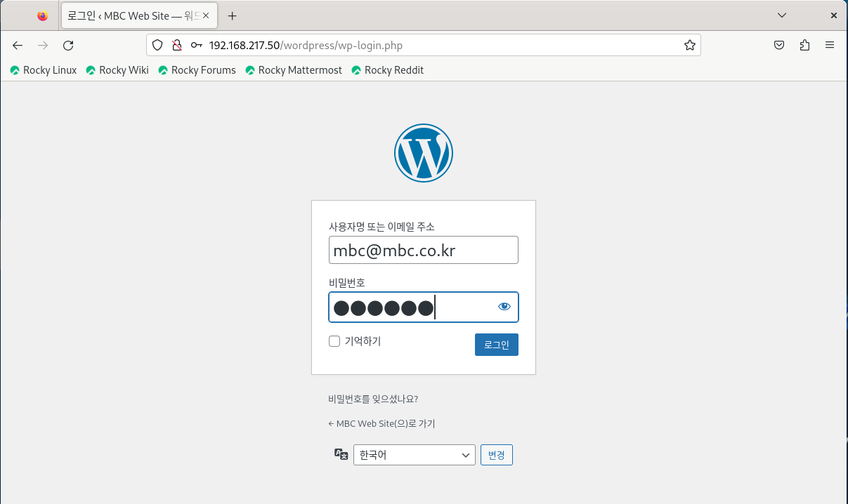Viewport: 848px width, 504px height.
Task: Bookmark this page with the star icon
Action: (x=690, y=46)
